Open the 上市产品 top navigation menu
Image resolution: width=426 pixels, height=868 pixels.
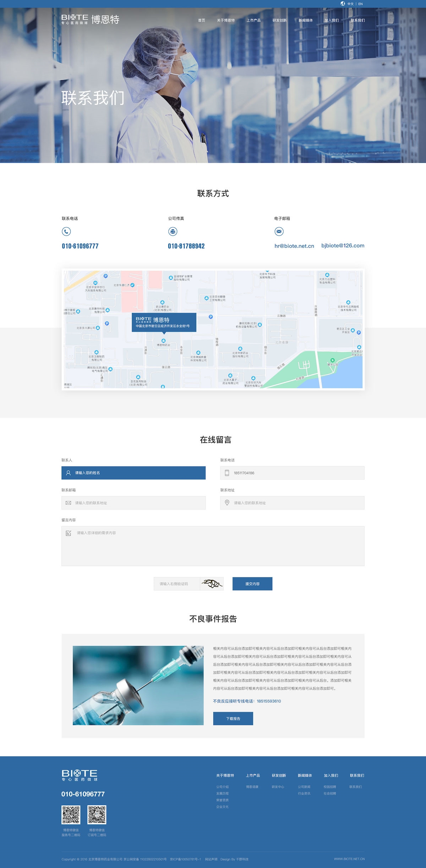tap(253, 21)
